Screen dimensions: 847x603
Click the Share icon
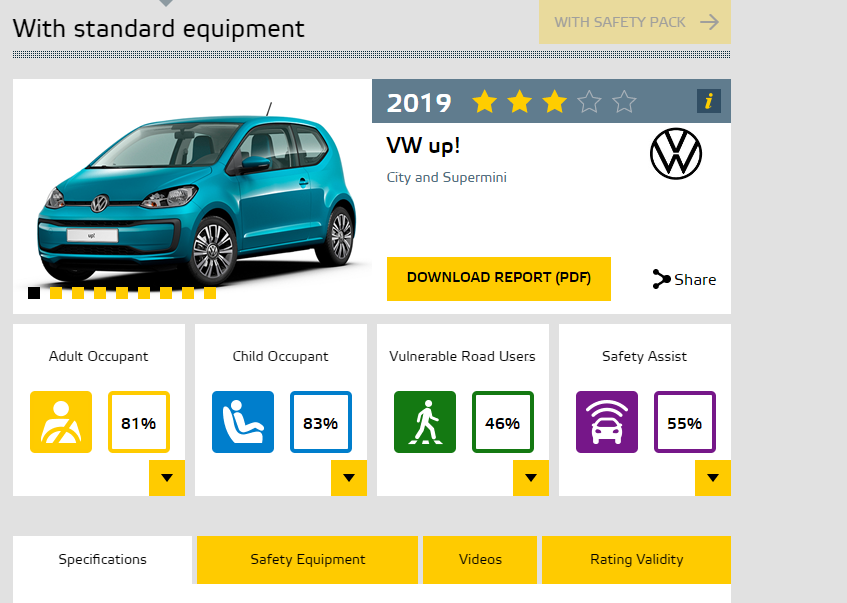tap(661, 279)
